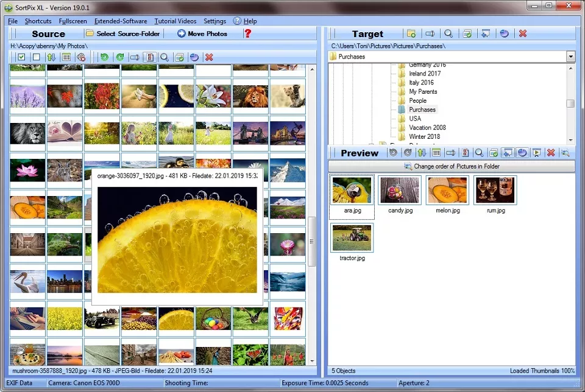The height and width of the screenshot is (392, 585).
Task: Click the Source thumbnail list scrollbar handle
Action: [313, 240]
